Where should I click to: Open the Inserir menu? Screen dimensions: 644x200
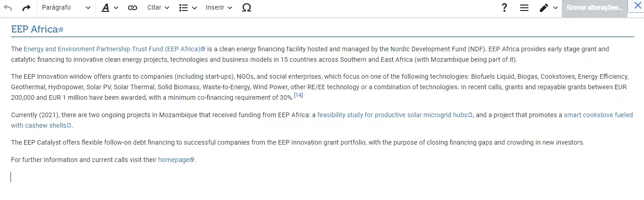(x=219, y=8)
